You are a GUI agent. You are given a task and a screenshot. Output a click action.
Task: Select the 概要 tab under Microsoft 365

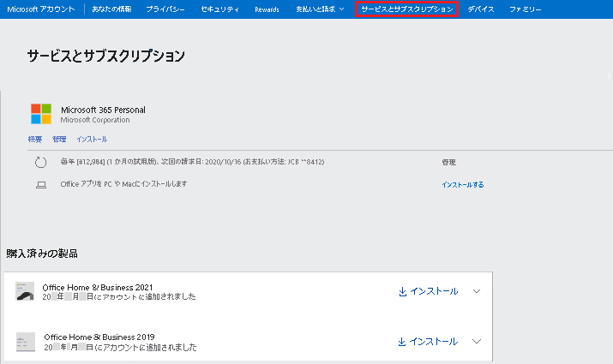click(35, 139)
